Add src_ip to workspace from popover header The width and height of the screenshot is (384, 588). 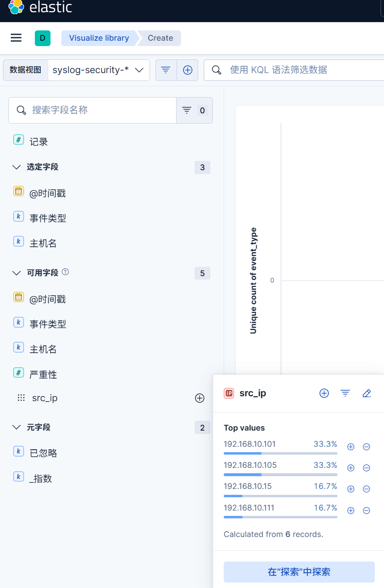coord(324,393)
